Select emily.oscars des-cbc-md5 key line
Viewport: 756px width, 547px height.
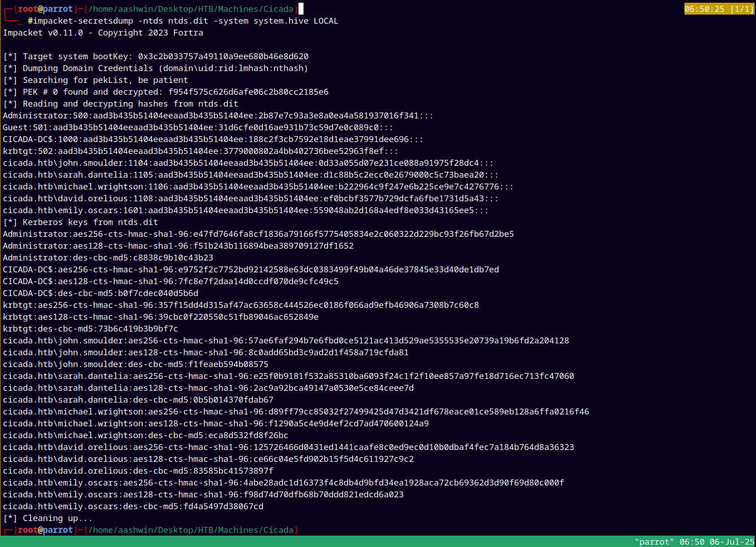tap(133, 506)
